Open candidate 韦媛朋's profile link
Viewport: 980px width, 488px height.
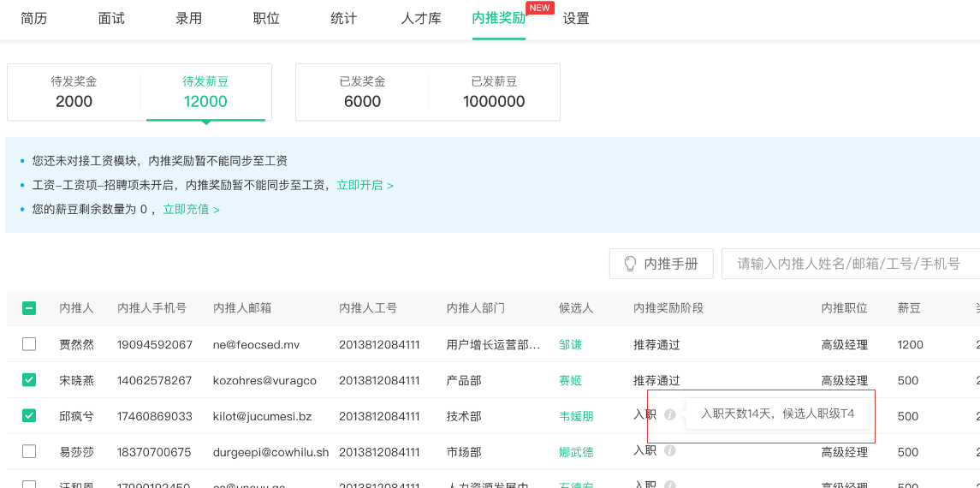coord(576,416)
